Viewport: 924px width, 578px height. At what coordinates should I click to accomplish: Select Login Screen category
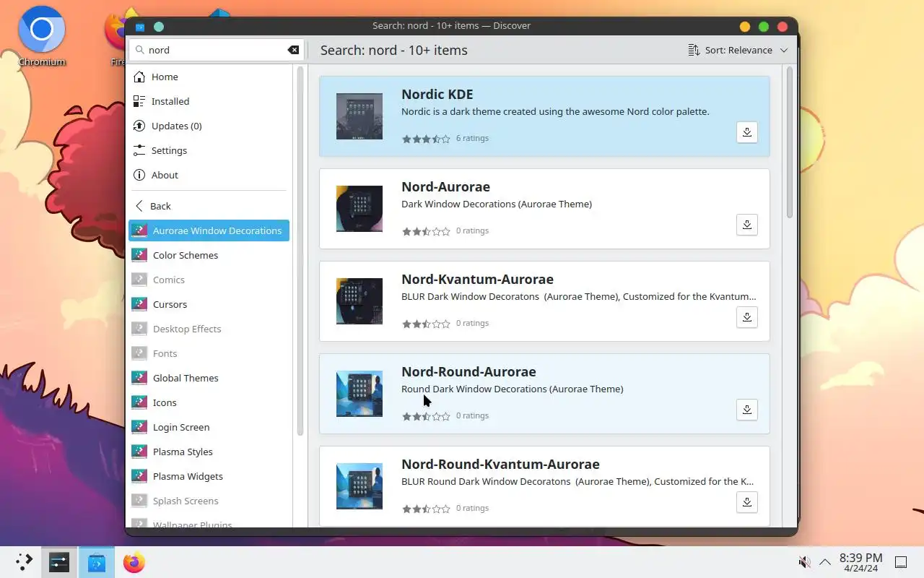tap(209, 427)
